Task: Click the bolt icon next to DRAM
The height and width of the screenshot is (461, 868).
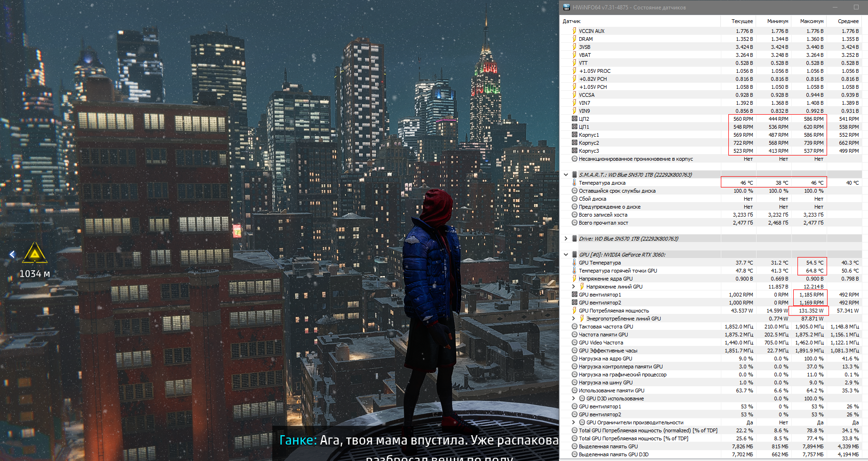Action: [574, 39]
